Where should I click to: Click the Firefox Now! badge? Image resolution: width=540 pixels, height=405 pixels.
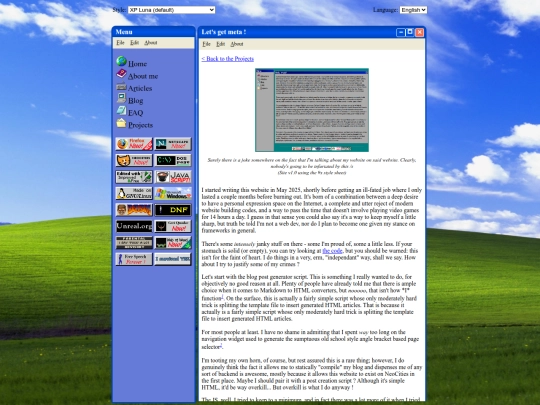[134, 144]
